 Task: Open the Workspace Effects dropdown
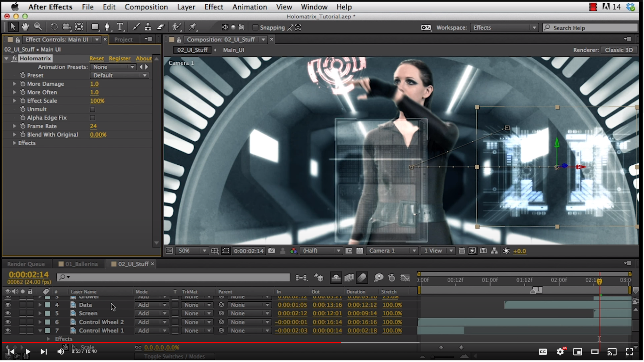[x=504, y=27]
